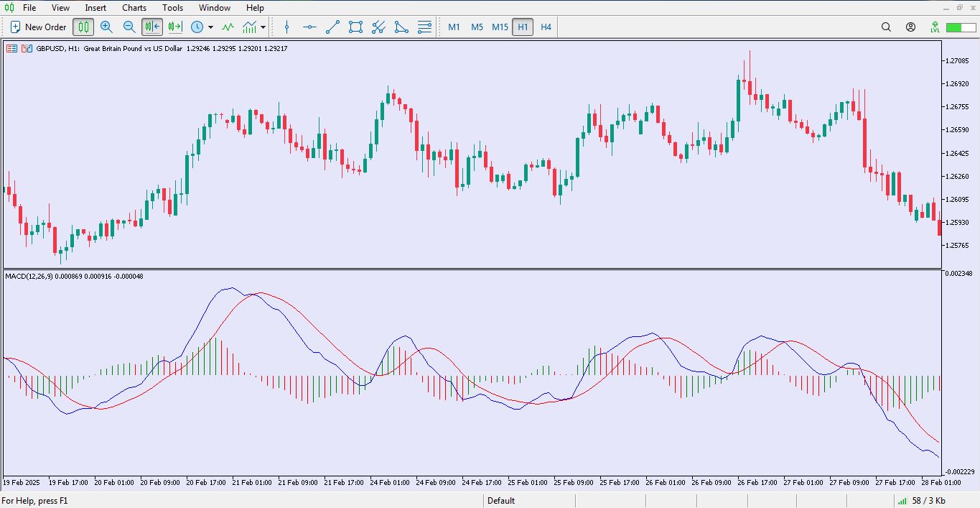Switch to the H1 timeframe

coord(523,27)
